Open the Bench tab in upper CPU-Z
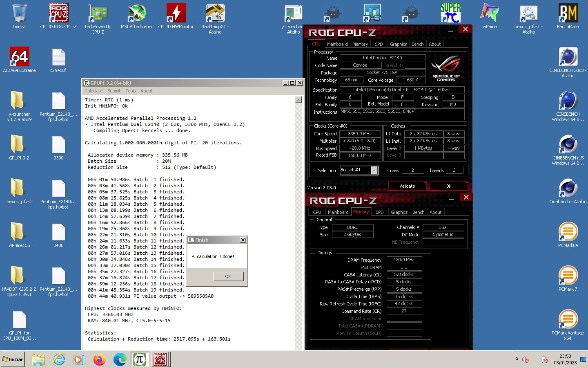 [417, 44]
